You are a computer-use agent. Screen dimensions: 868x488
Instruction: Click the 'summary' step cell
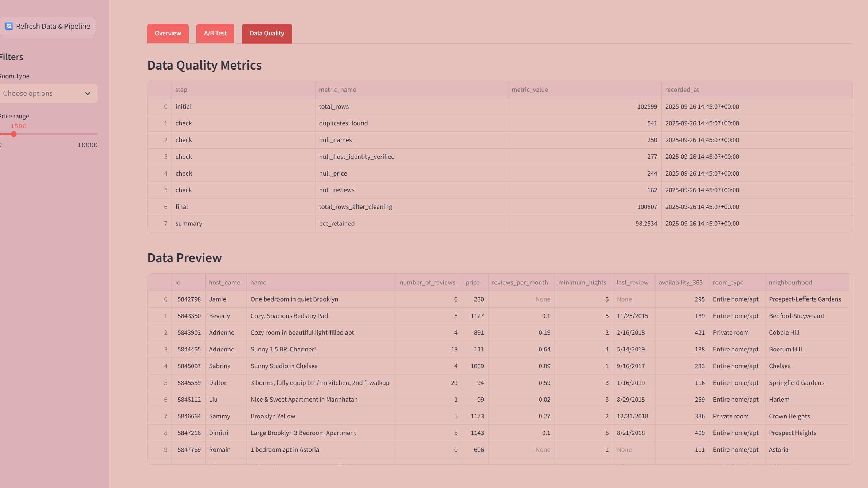pos(243,224)
